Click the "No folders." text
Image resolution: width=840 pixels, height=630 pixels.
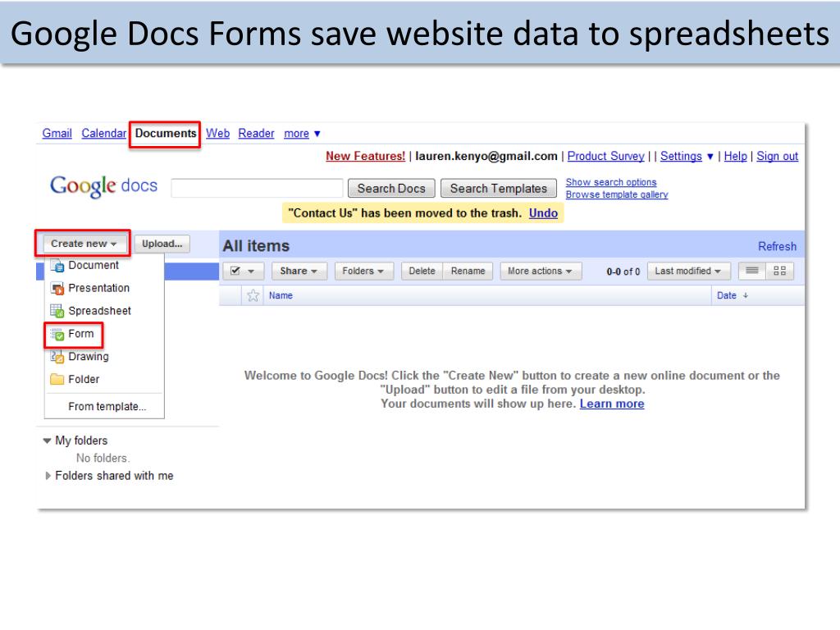(103, 458)
